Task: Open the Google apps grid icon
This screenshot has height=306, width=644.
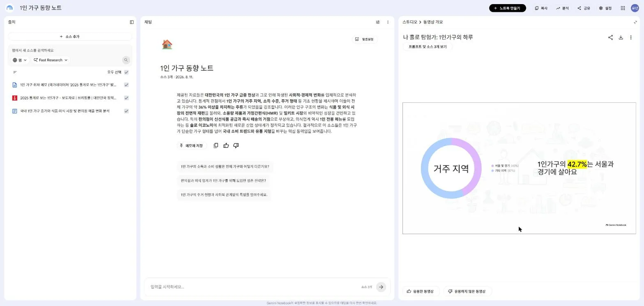Action: click(623, 8)
